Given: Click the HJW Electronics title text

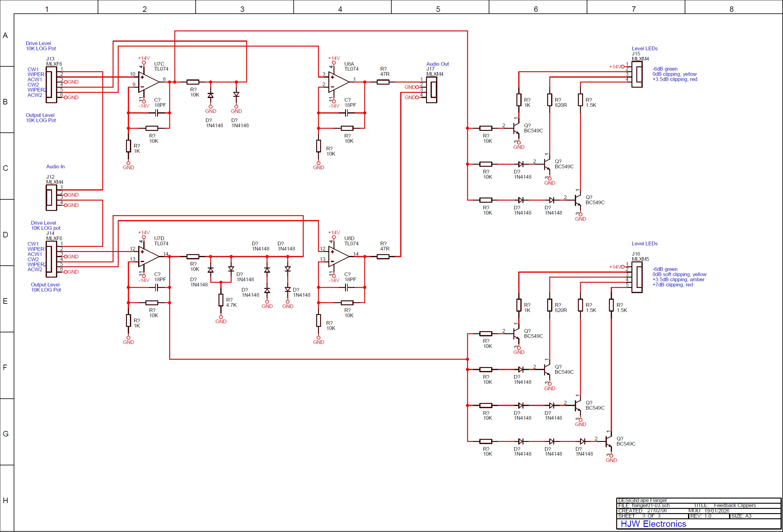Looking at the screenshot, I should click(653, 524).
